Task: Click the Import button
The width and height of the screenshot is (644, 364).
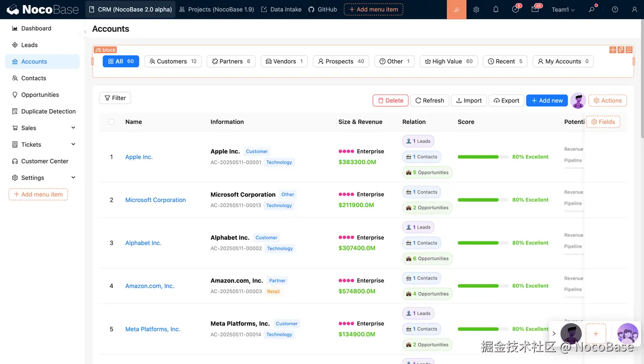Action: 469,101
